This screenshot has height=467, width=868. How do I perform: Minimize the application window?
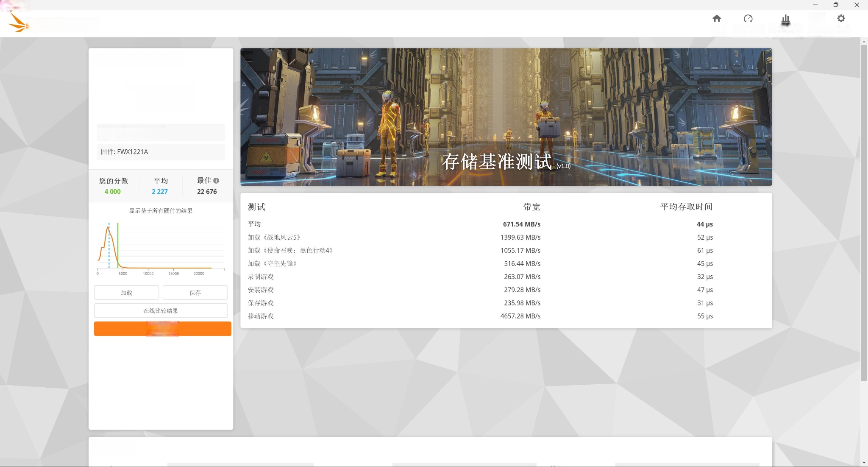pyautogui.click(x=815, y=5)
